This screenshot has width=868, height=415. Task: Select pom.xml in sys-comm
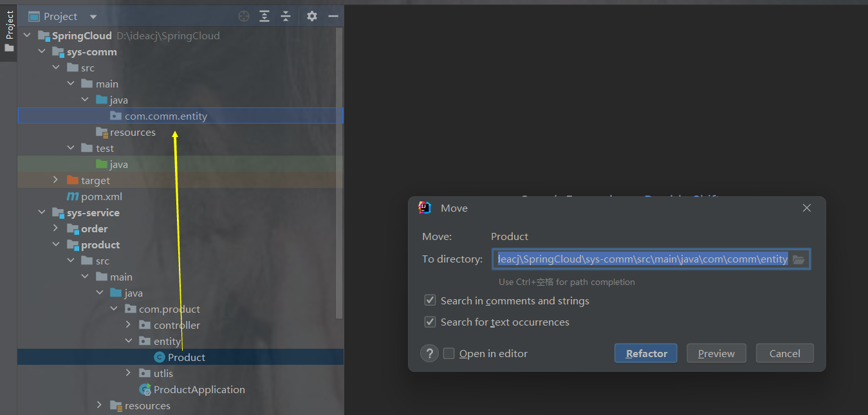(102, 197)
